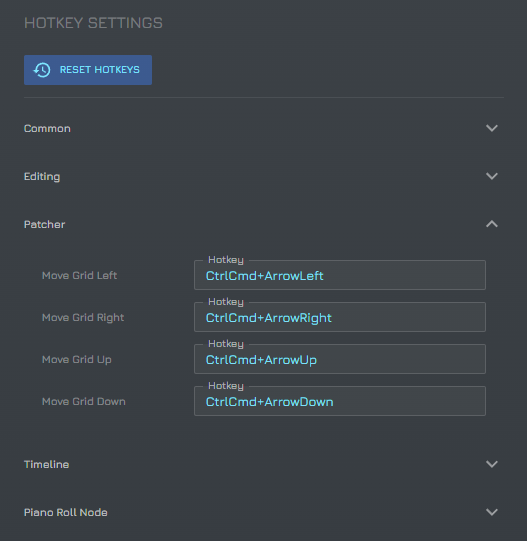527x541 pixels.
Task: Click the reset history clock icon
Action: pyautogui.click(x=42, y=70)
